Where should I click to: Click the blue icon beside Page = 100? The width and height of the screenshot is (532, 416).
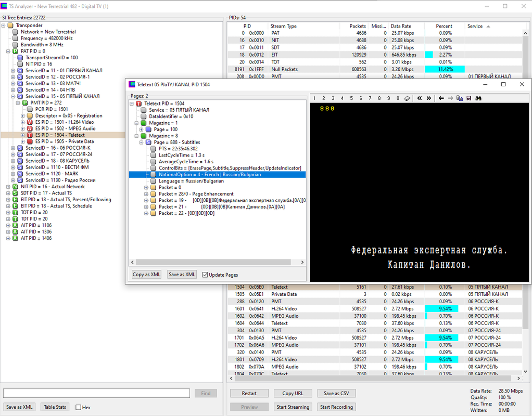click(x=148, y=129)
